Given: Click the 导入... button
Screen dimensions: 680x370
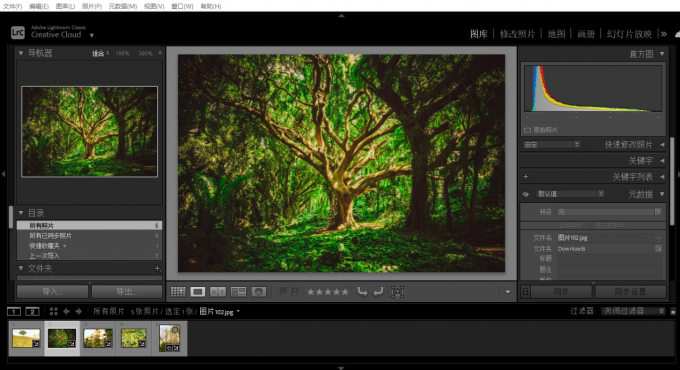Looking at the screenshot, I should tap(52, 291).
